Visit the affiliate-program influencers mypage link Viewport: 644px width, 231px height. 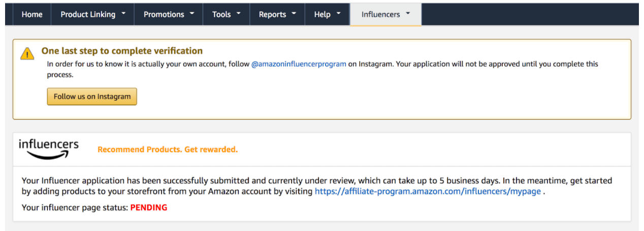428,192
